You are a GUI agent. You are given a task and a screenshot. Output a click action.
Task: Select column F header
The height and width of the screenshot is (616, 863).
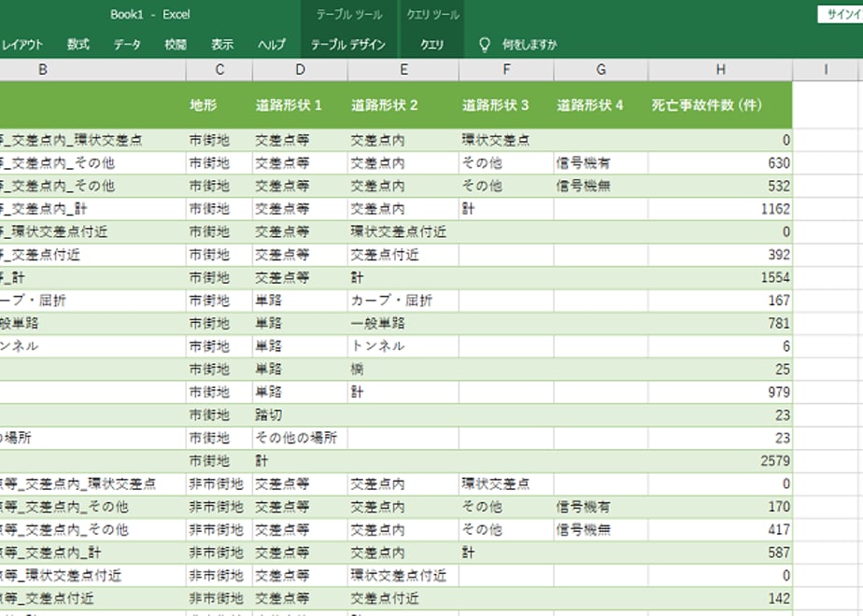point(506,70)
